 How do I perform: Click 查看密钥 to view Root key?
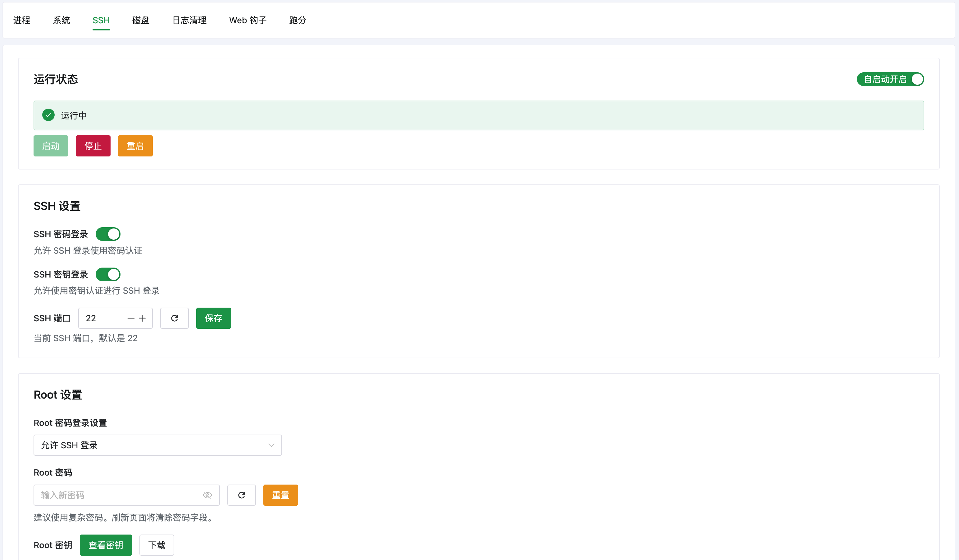pyautogui.click(x=106, y=545)
